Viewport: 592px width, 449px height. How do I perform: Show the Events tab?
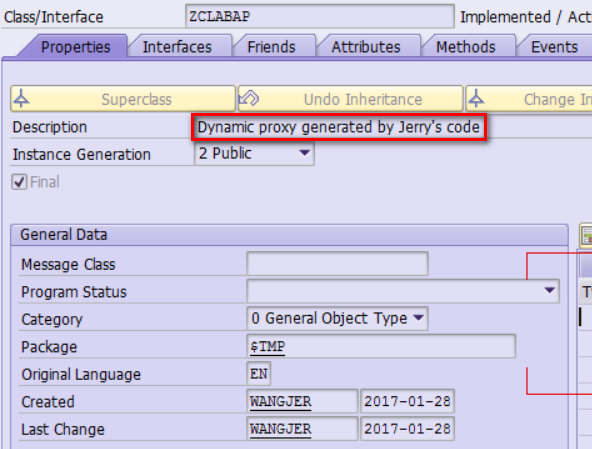(x=554, y=47)
